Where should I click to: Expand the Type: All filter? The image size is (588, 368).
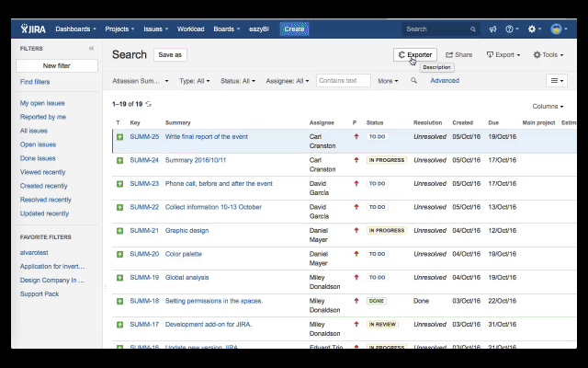pos(194,81)
